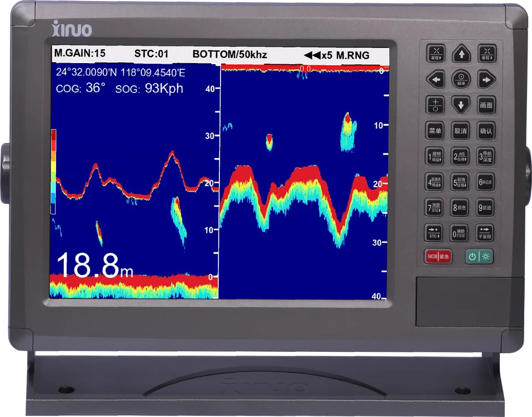Image resolution: width=532 pixels, height=417 pixels.
Task: Tap key 7 测距 STC up
Action: (434, 208)
